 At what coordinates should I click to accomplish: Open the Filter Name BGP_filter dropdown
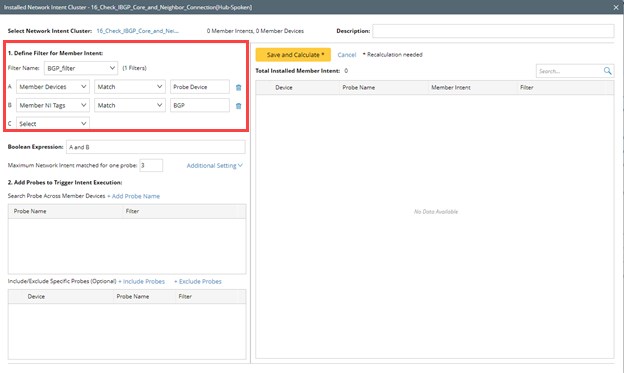click(81, 68)
